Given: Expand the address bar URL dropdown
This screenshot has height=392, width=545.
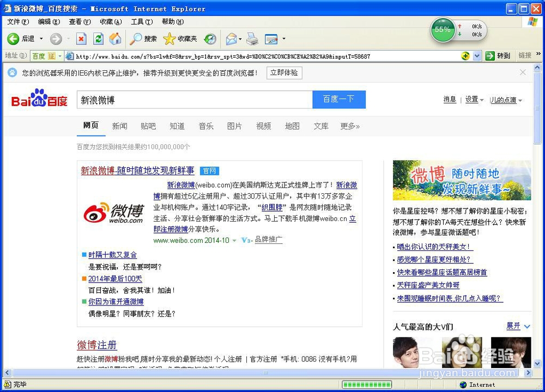Looking at the screenshot, I should 477,56.
